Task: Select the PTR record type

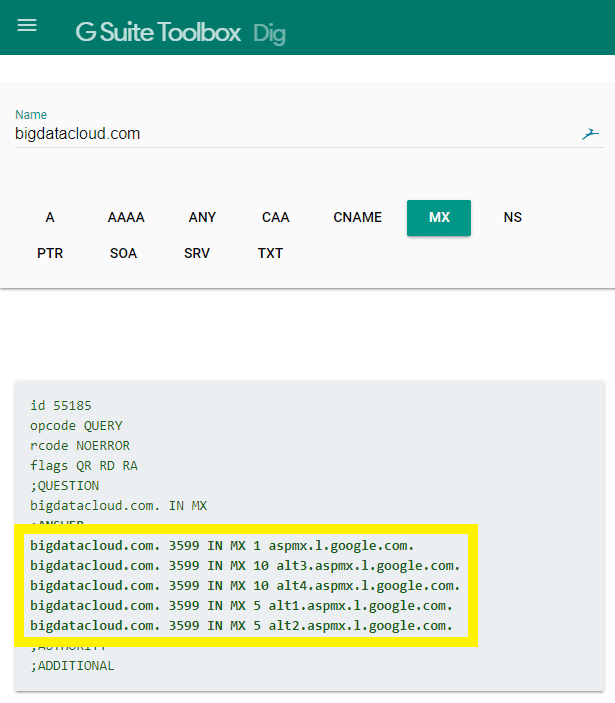Action: (x=50, y=253)
